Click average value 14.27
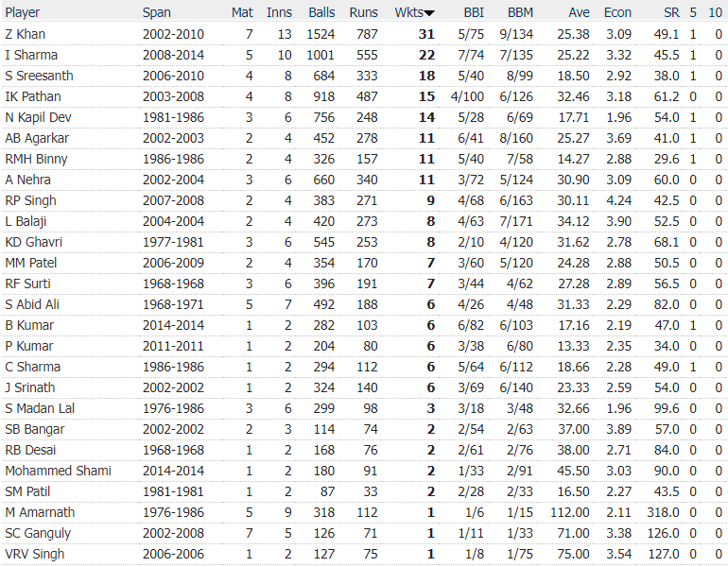 tap(573, 159)
